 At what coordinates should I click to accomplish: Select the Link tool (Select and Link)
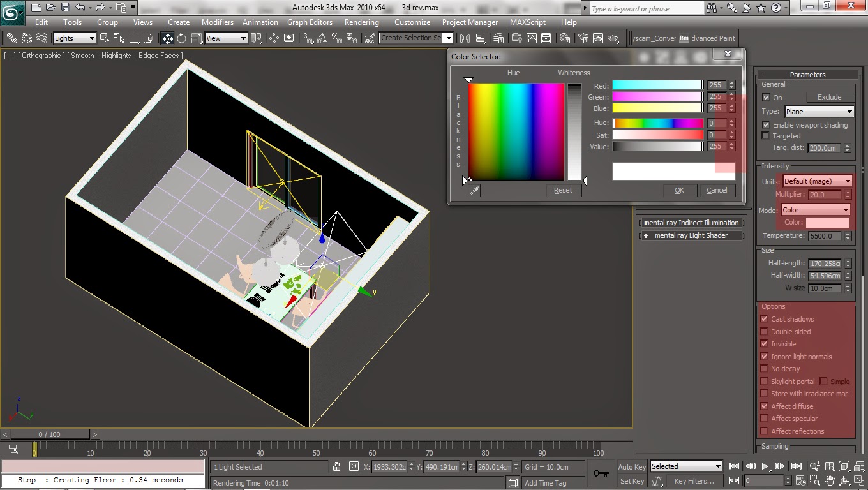click(x=11, y=38)
